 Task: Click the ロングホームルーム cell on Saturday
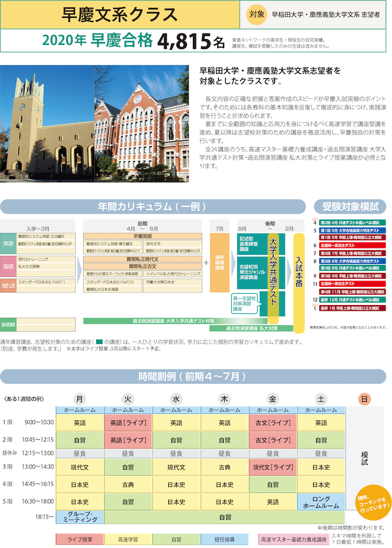pyautogui.click(x=321, y=502)
